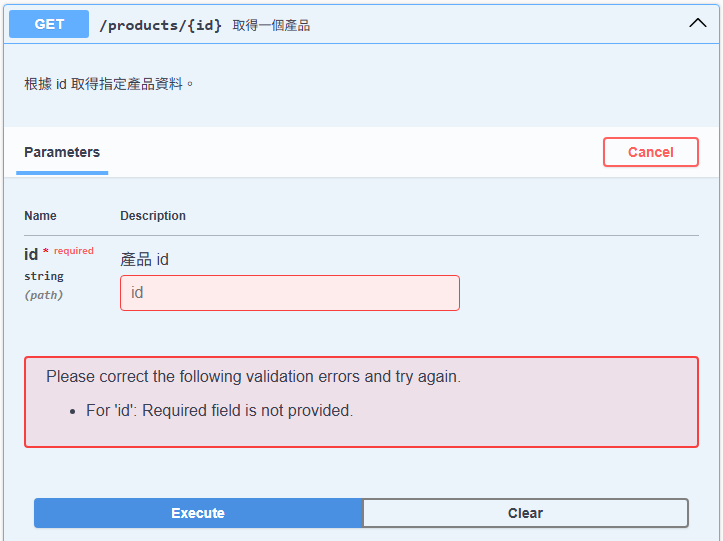Click the 'Required field is not provided' error

point(219,410)
